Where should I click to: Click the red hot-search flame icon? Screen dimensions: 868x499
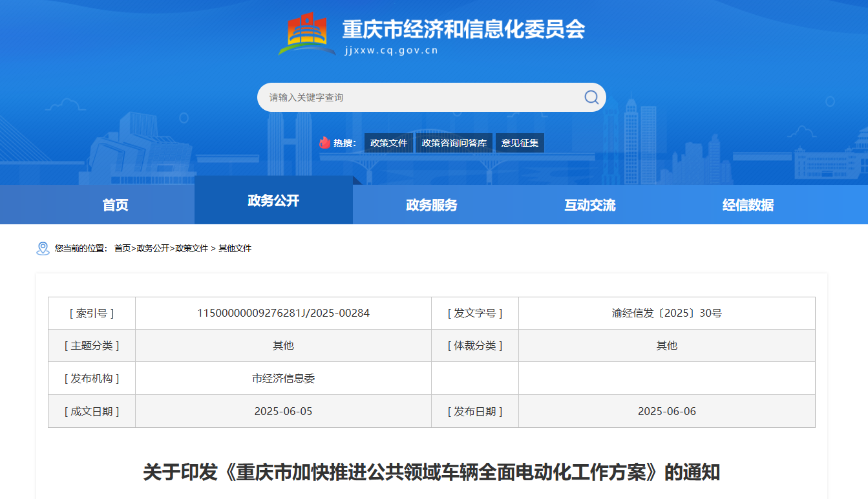pyautogui.click(x=324, y=143)
